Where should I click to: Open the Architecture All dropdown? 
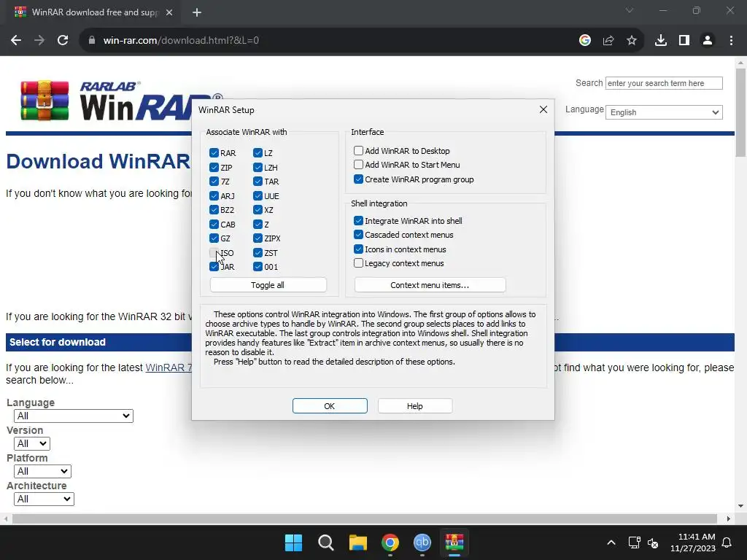pos(44,499)
